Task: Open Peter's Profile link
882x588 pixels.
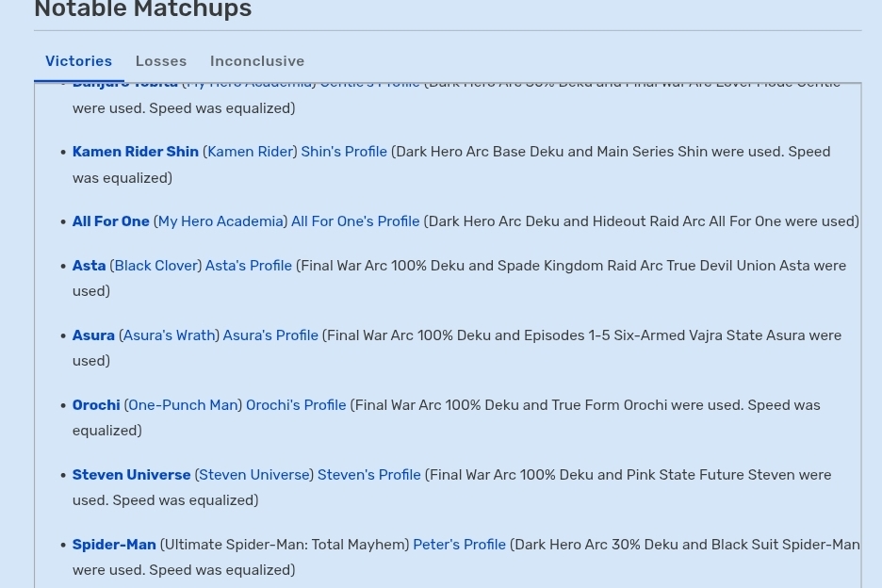Action: [459, 544]
